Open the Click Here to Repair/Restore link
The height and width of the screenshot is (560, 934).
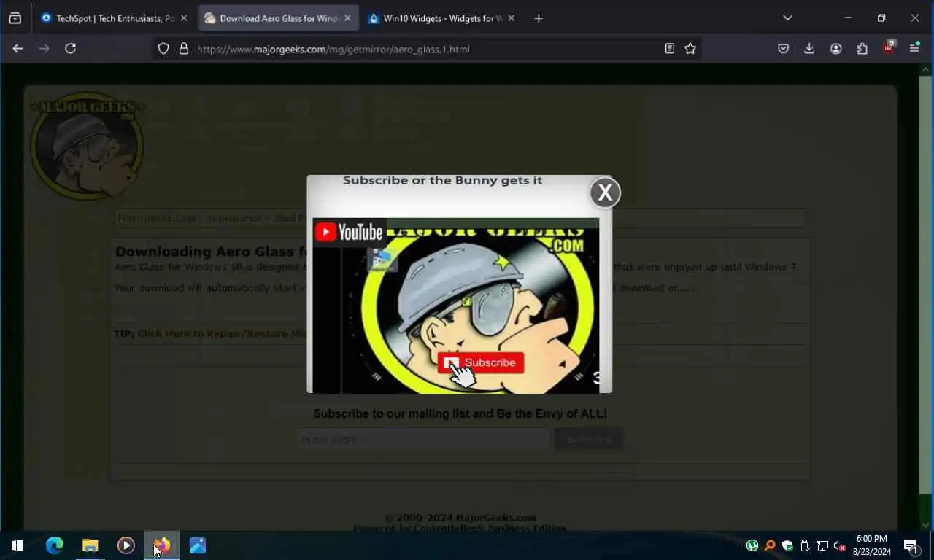222,333
